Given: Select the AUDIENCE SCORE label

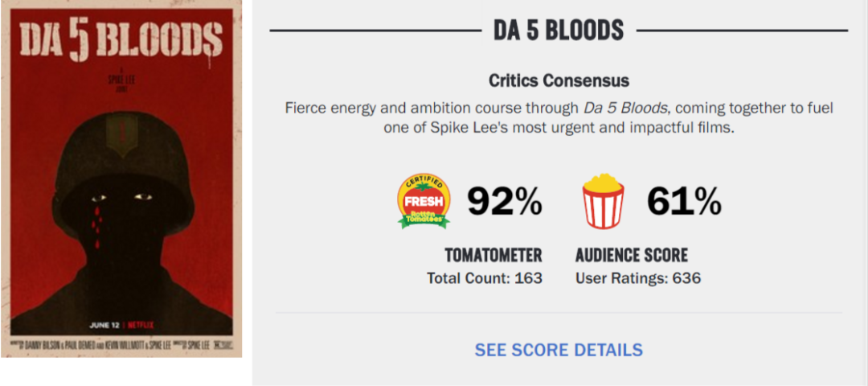Looking at the screenshot, I should click(632, 256).
